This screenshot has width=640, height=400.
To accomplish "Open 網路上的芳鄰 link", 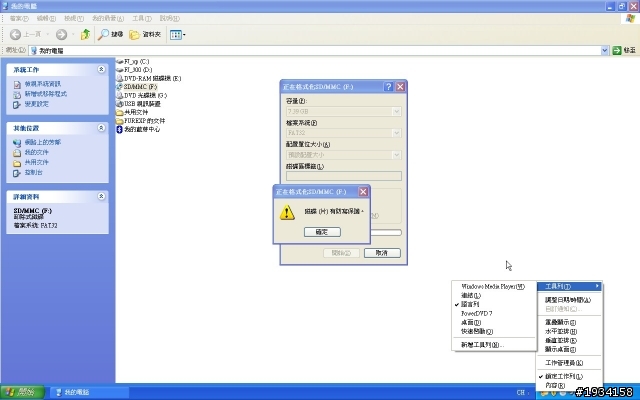I will coord(42,142).
